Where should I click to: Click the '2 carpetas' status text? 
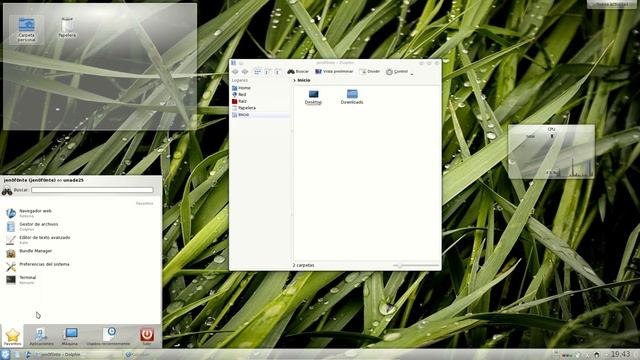coord(303,265)
